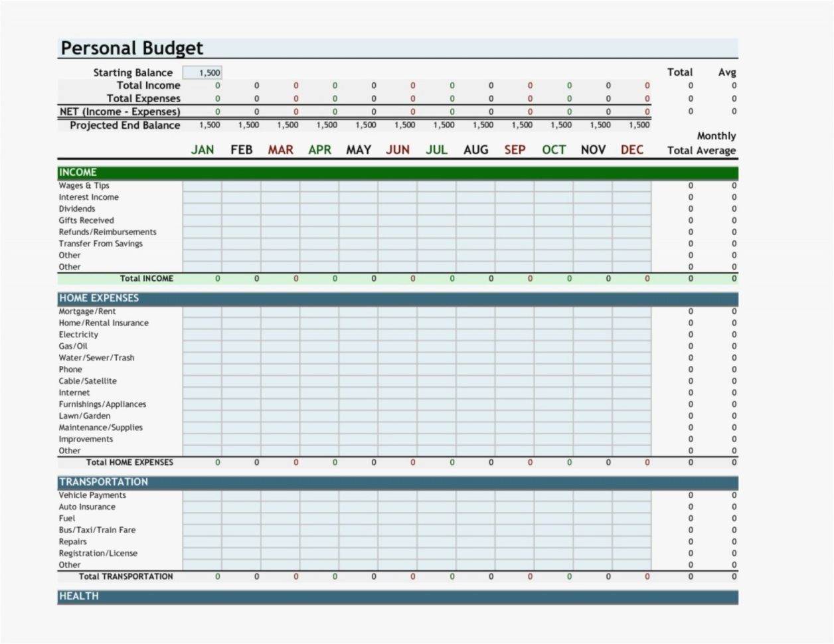
Task: Select the Total INCOME row label
Action: click(x=146, y=279)
